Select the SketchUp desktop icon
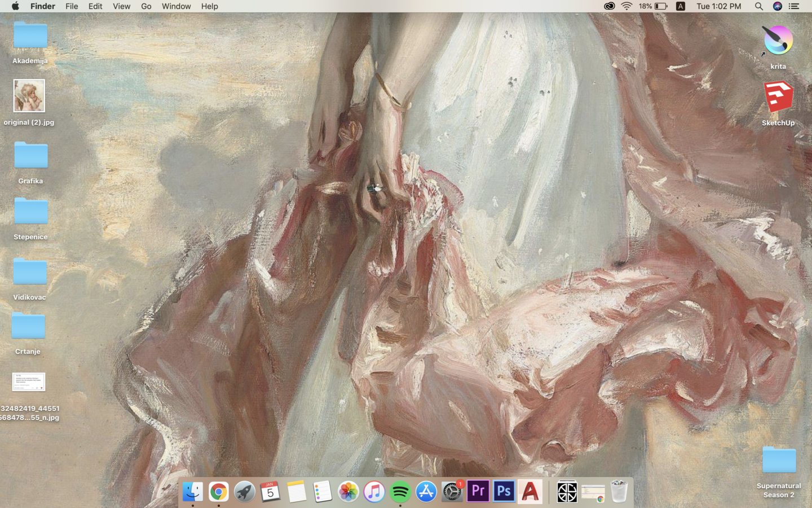 778,97
